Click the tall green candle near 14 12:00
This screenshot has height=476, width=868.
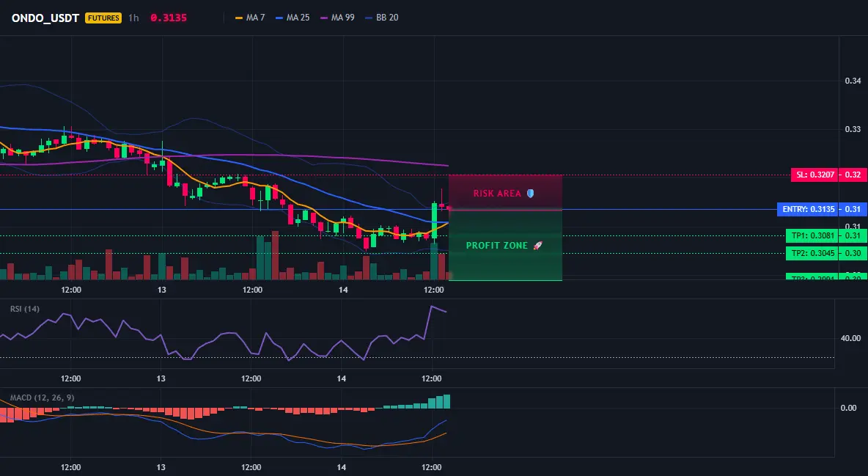pos(435,220)
